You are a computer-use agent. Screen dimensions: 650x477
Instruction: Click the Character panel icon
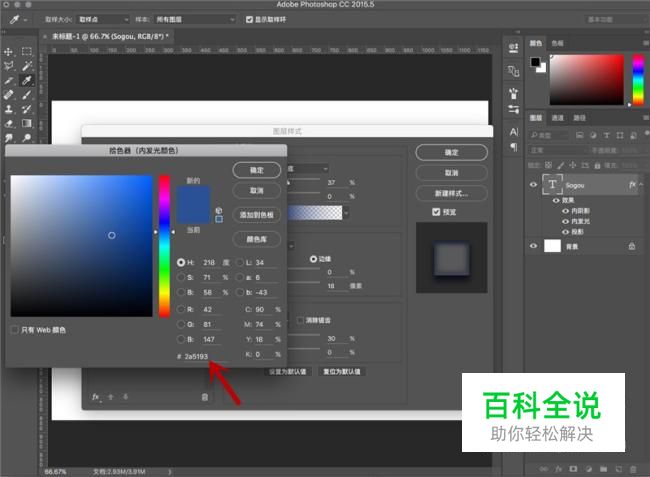pos(514,131)
